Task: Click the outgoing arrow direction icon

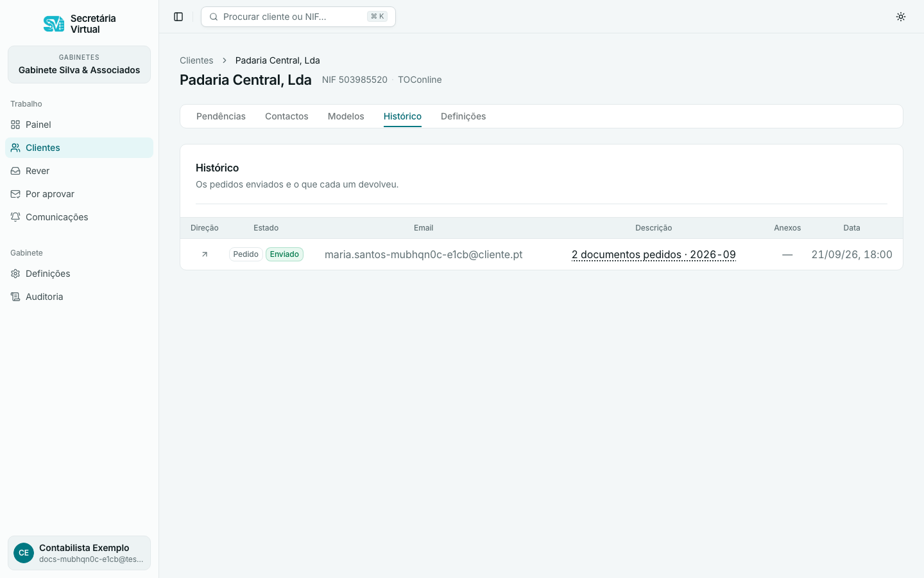Action: click(205, 254)
